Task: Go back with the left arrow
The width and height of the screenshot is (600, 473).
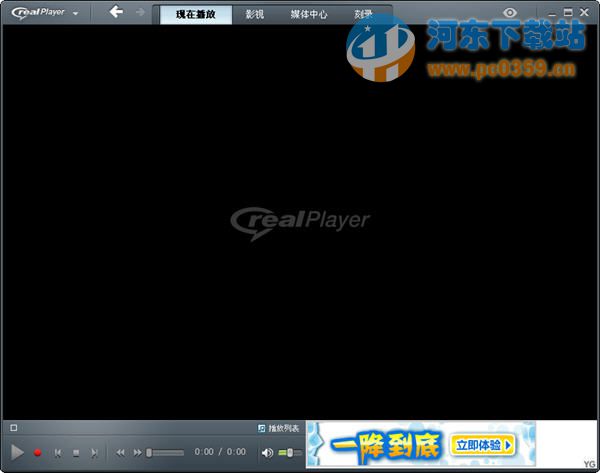Action: [x=116, y=12]
